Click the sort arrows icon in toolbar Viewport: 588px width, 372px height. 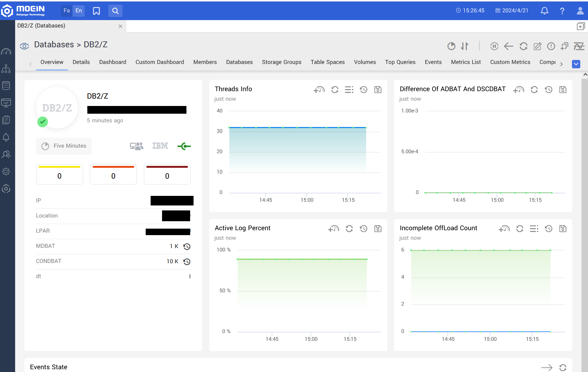tap(465, 46)
